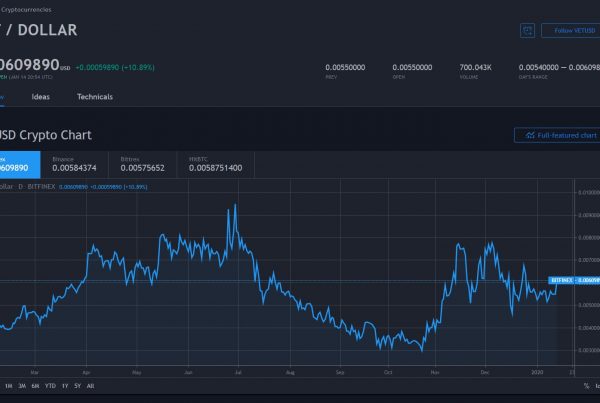600x403 pixels.
Task: Click the add-to-watchlist icon beside Follow VETUSD
Action: coord(527,31)
